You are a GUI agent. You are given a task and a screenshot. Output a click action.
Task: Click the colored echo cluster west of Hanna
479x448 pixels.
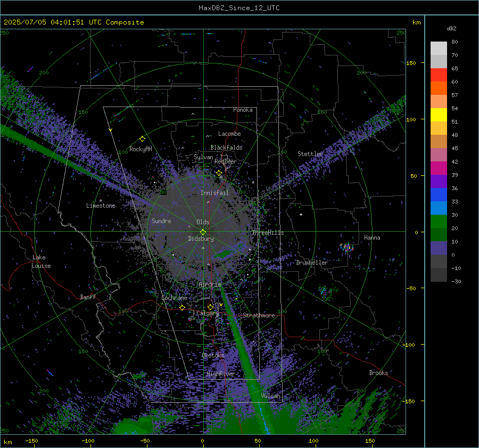point(346,247)
